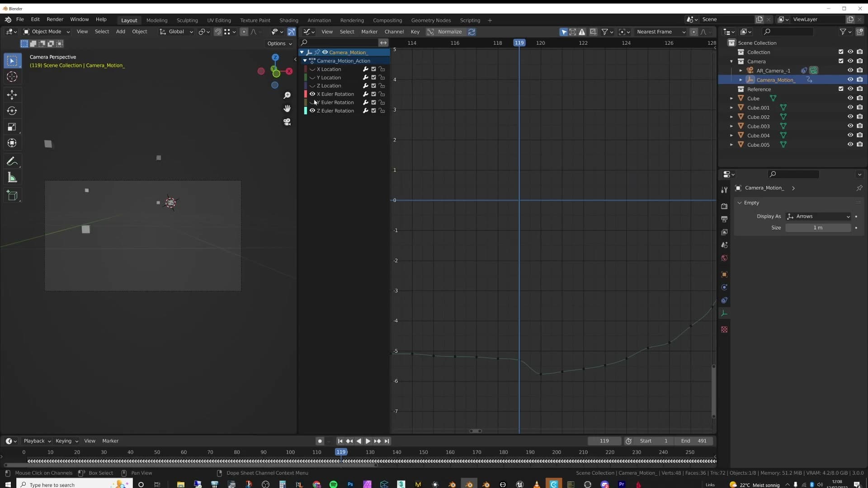Jump to next keyframe

point(377,441)
